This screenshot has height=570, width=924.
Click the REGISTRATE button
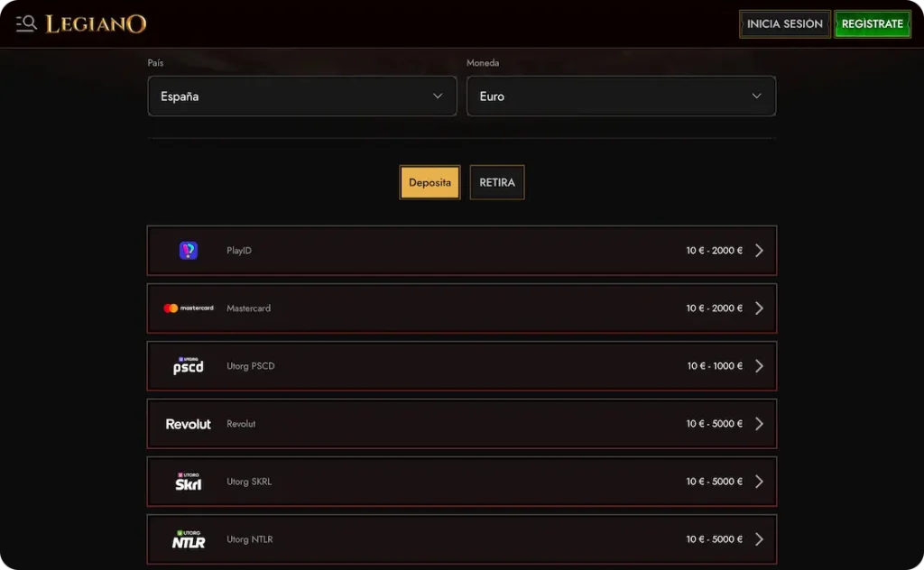(x=872, y=23)
